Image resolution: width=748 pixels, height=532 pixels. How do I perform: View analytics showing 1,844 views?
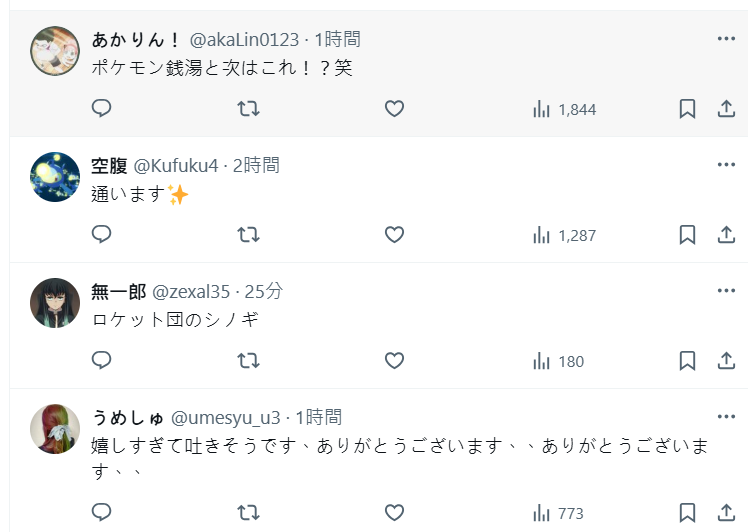564,109
